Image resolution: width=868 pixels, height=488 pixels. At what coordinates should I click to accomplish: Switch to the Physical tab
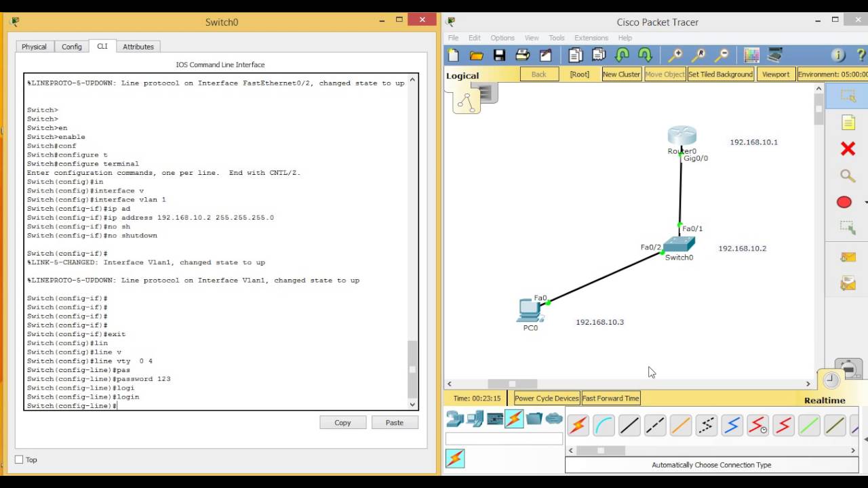[34, 47]
